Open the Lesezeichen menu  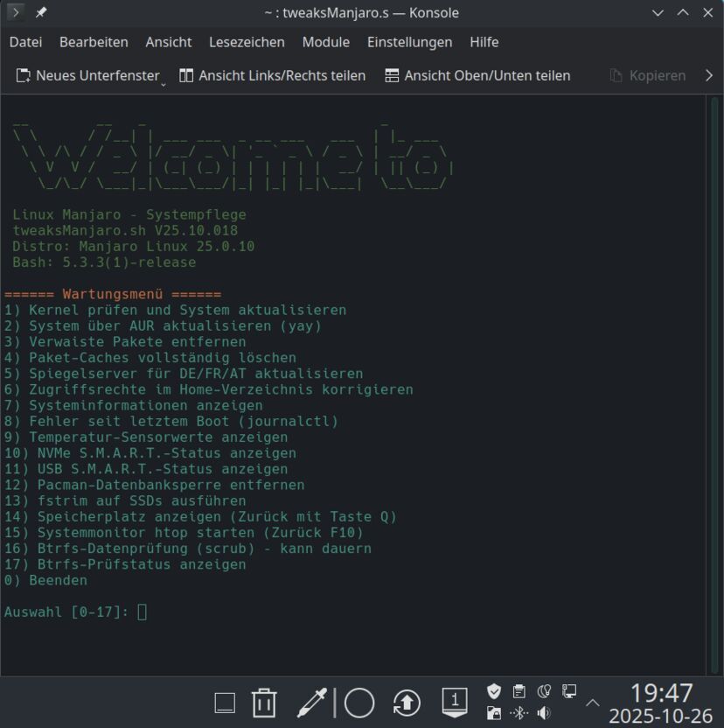(x=247, y=42)
